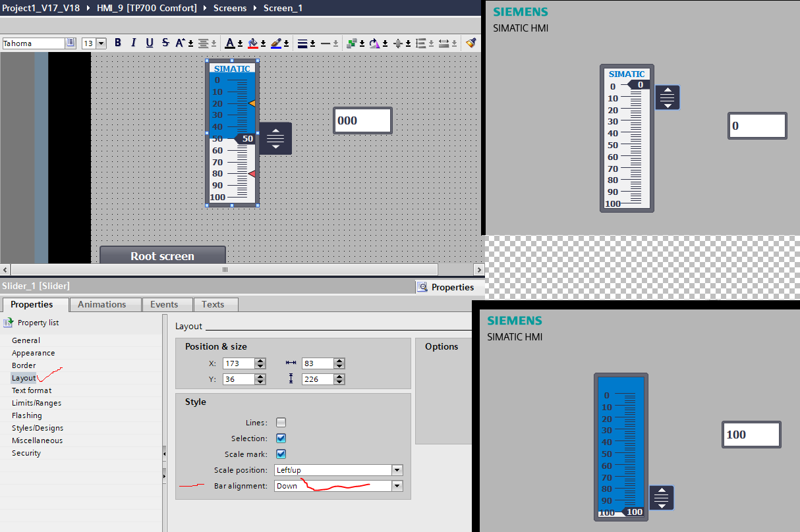Click slider handle in top runtime preview
800x532 pixels.
[x=668, y=97]
